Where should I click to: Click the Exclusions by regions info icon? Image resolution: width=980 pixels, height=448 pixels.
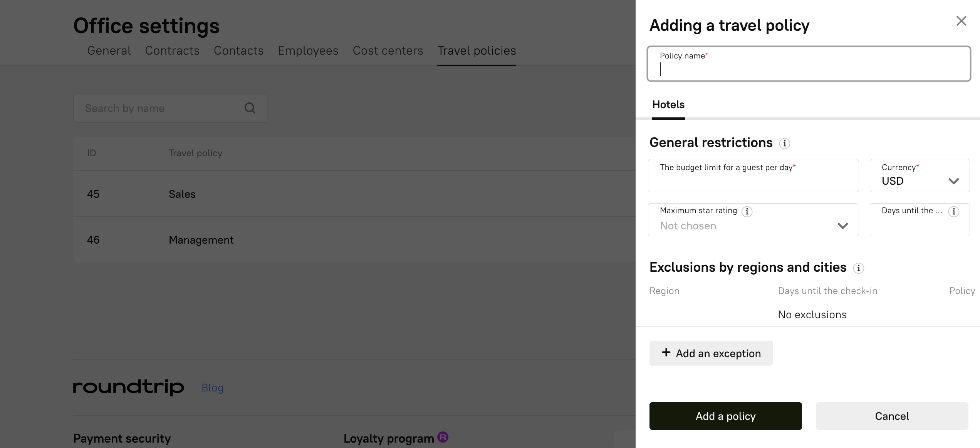[x=858, y=268]
